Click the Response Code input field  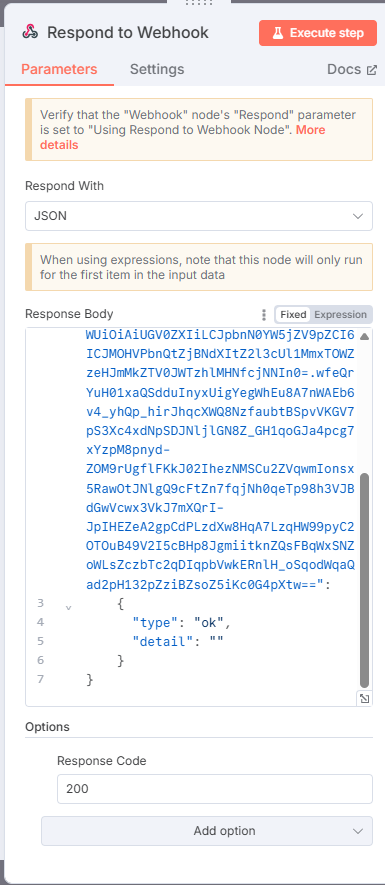point(215,788)
